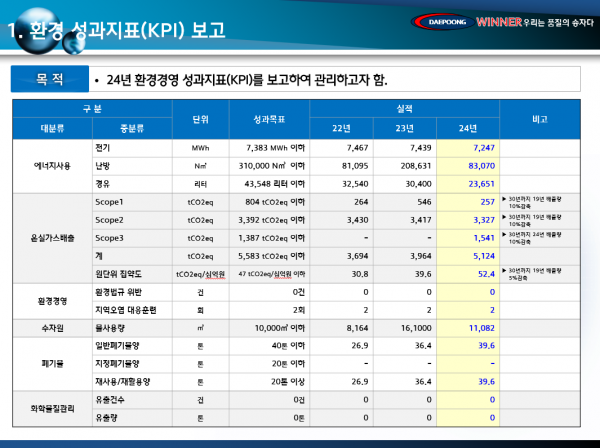Click the '물사용량' row label
The width and height of the screenshot is (600, 448).
click(110, 328)
